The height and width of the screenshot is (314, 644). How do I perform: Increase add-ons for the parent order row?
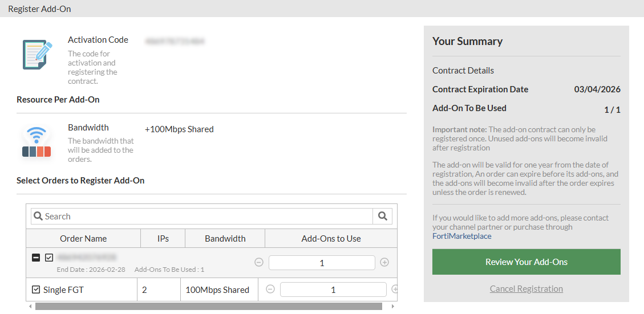(384, 262)
